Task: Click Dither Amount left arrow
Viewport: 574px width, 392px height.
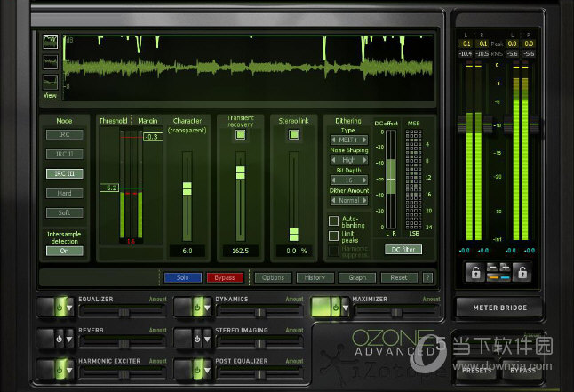Action: (x=333, y=200)
